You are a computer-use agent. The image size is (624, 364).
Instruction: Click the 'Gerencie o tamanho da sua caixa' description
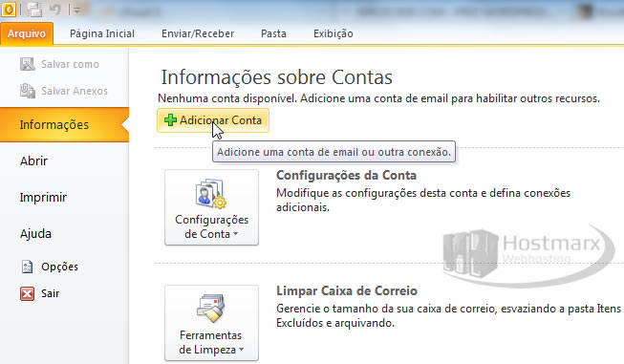click(x=449, y=315)
